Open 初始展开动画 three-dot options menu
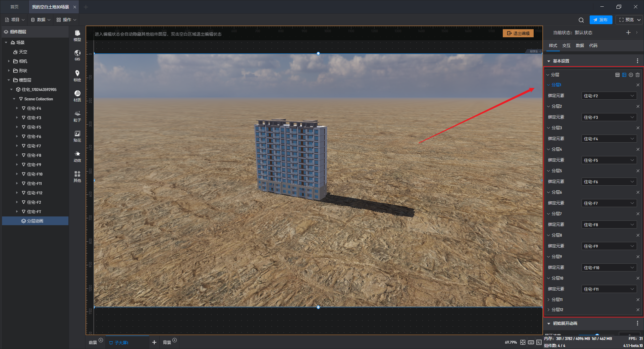Screen dimensions: 644x349 (x=637, y=323)
